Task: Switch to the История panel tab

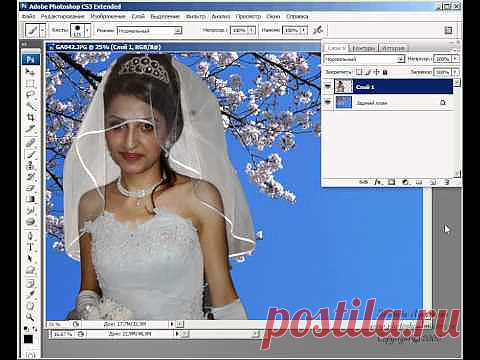Action: pyautogui.click(x=393, y=48)
